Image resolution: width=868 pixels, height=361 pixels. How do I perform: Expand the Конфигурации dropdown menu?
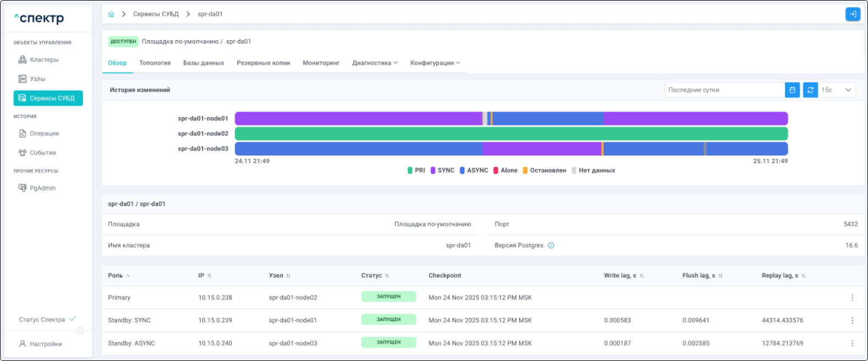click(x=435, y=63)
